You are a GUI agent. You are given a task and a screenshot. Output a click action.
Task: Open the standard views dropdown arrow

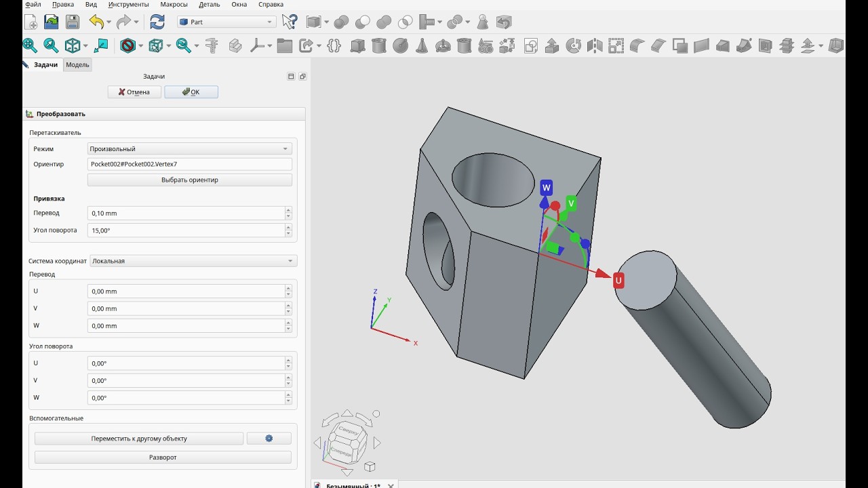tap(85, 46)
